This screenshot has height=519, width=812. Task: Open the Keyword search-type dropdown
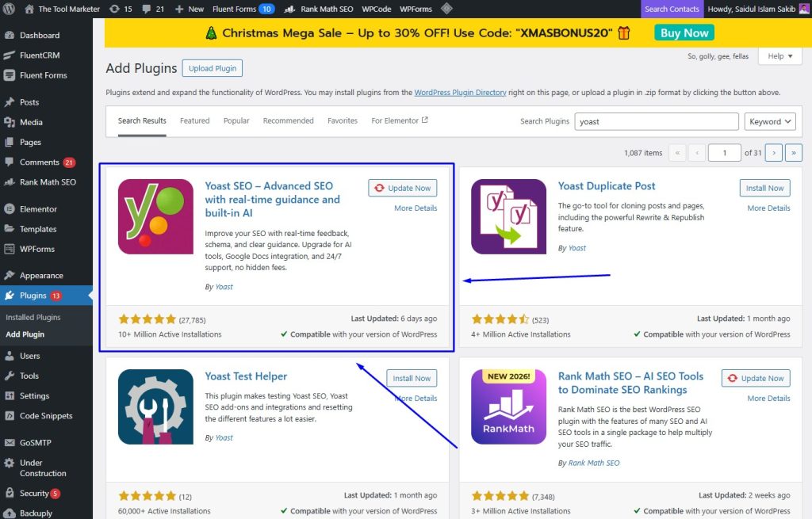[770, 121]
